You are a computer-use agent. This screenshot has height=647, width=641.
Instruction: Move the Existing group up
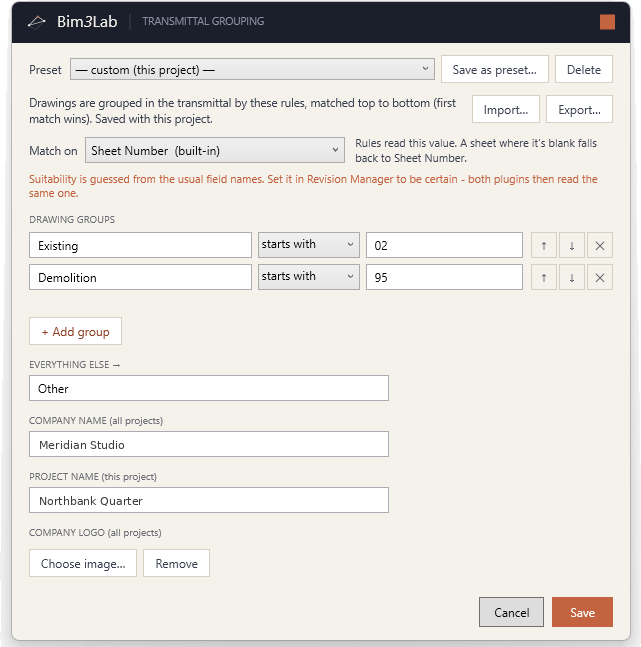(544, 246)
